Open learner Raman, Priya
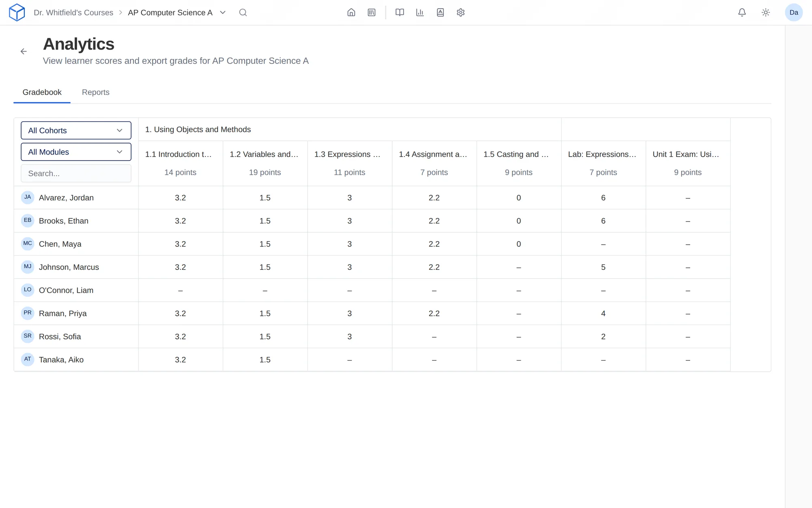The image size is (812, 508). coord(63,314)
